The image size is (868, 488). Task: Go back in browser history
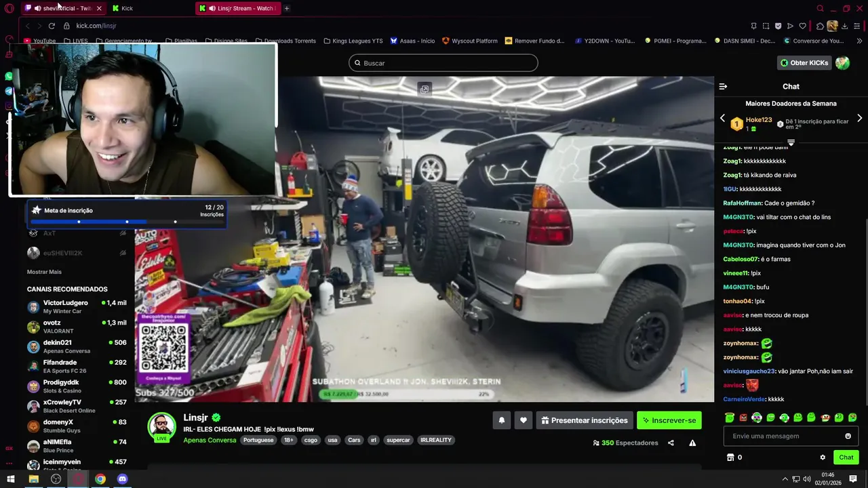[x=27, y=26]
